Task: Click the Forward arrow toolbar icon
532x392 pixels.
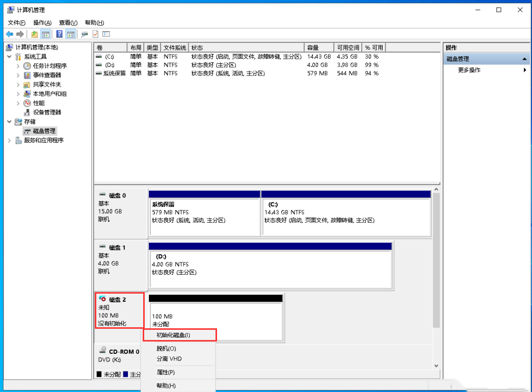Action: [20, 34]
